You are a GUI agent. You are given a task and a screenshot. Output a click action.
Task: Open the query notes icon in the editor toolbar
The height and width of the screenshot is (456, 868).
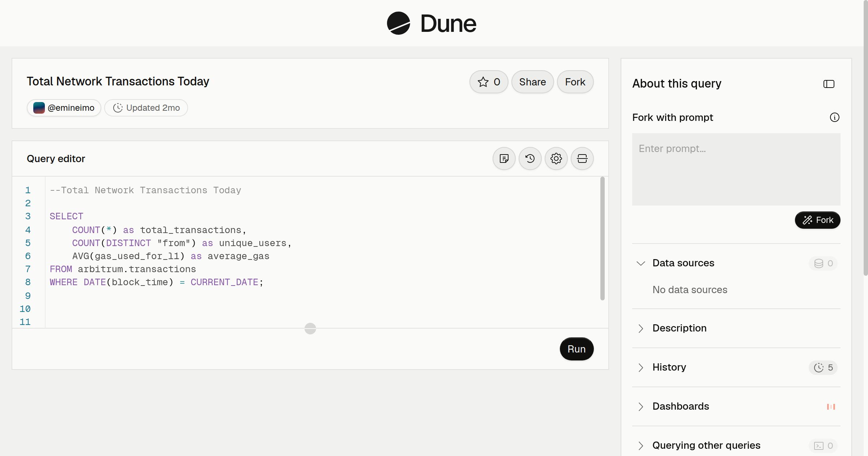pyautogui.click(x=504, y=159)
